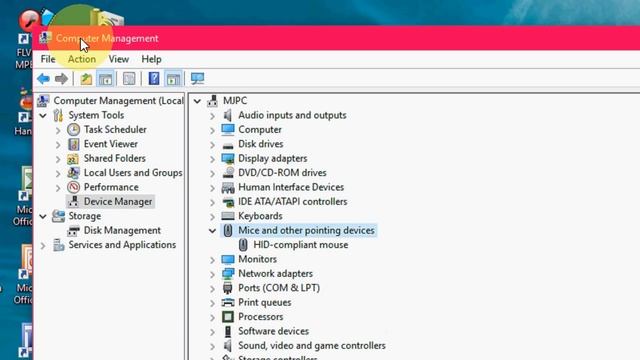
Task: Select the Computer device category
Action: 260,129
